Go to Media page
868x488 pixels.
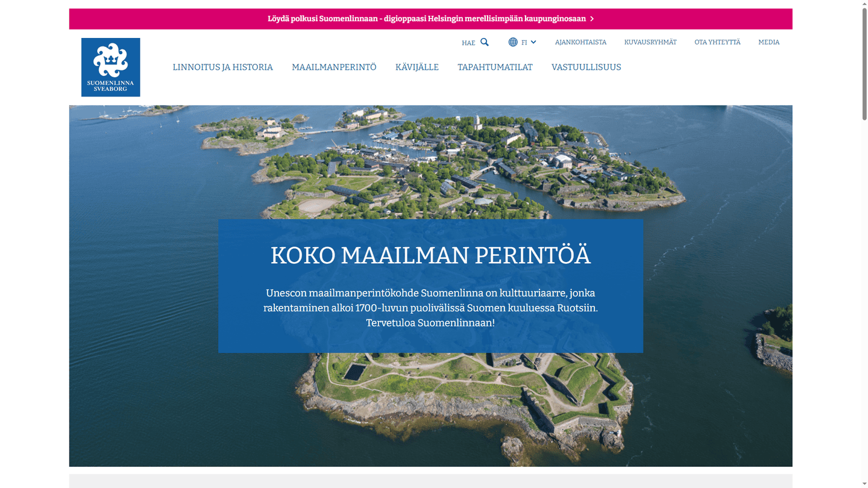pos(769,42)
